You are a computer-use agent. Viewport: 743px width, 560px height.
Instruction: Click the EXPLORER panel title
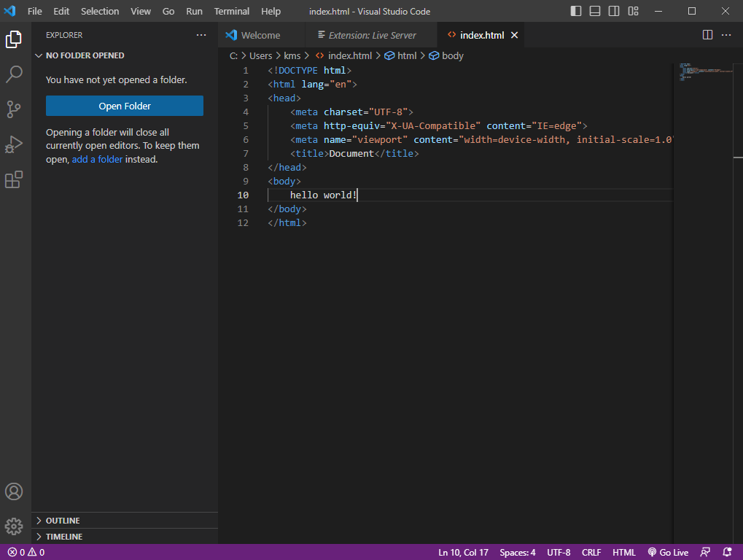(x=64, y=35)
